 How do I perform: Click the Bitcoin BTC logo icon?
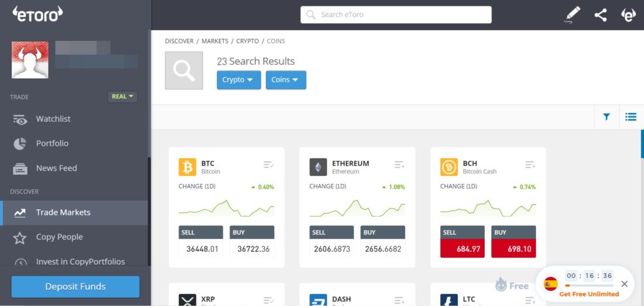pos(187,167)
